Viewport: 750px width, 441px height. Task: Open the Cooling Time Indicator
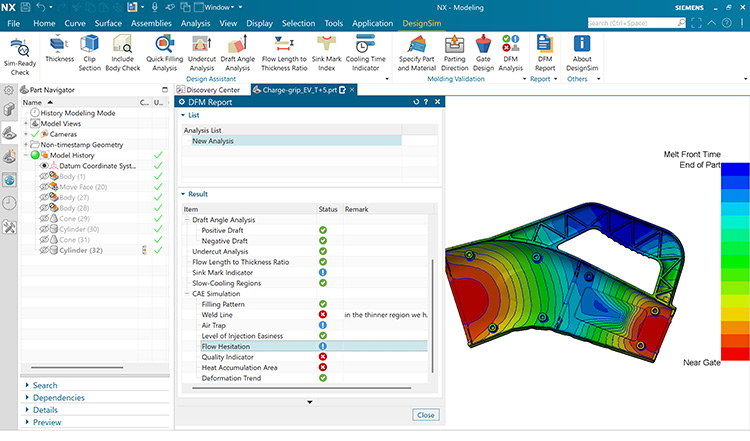[365, 53]
